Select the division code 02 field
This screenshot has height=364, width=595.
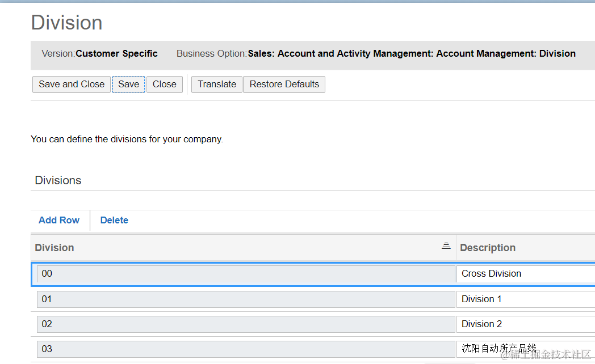coord(245,324)
